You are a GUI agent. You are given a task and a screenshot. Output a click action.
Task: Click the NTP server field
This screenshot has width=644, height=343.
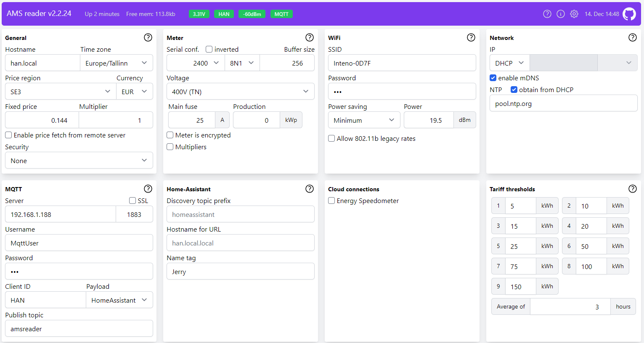[564, 103]
